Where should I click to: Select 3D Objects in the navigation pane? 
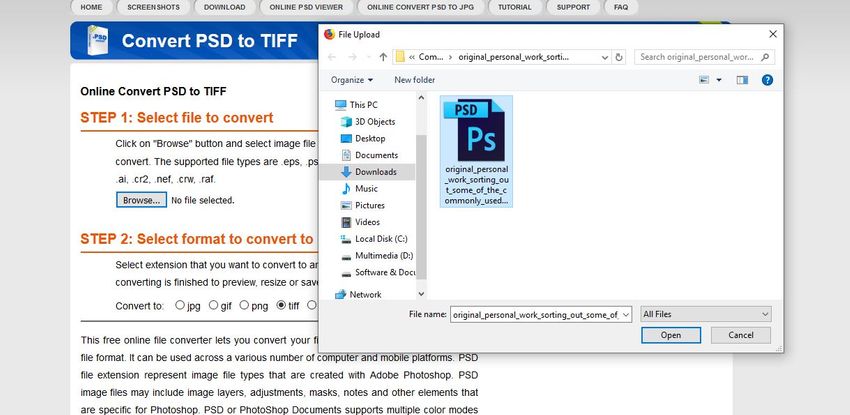point(375,121)
